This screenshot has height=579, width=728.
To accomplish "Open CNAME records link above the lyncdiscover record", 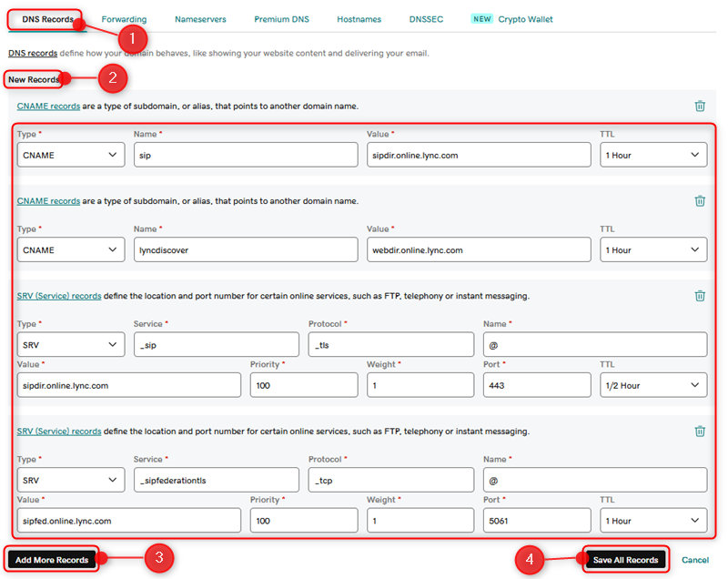I will (48, 201).
